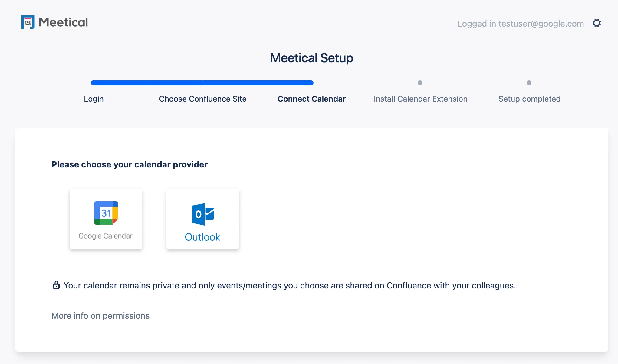Switch to Choose Confluence Site step

[202, 99]
